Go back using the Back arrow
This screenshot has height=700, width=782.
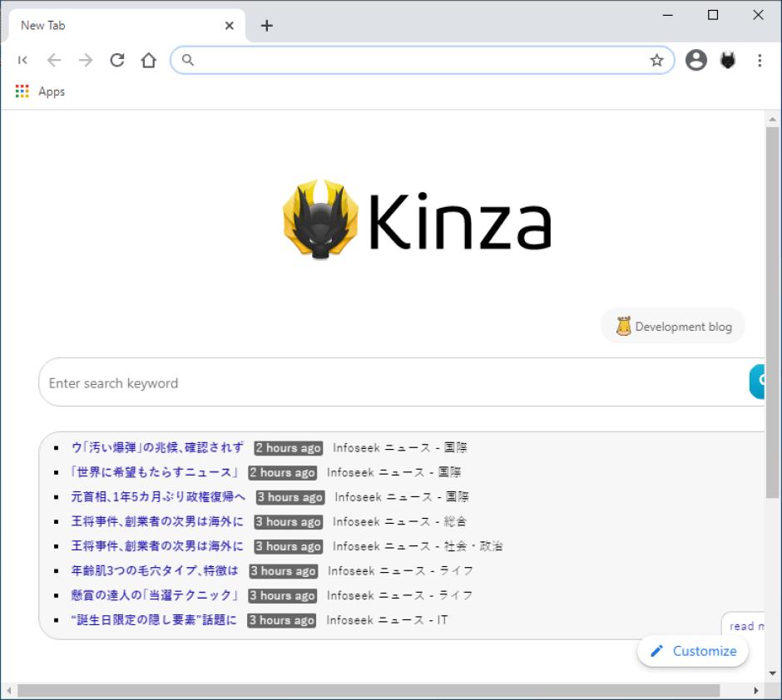[x=54, y=61]
